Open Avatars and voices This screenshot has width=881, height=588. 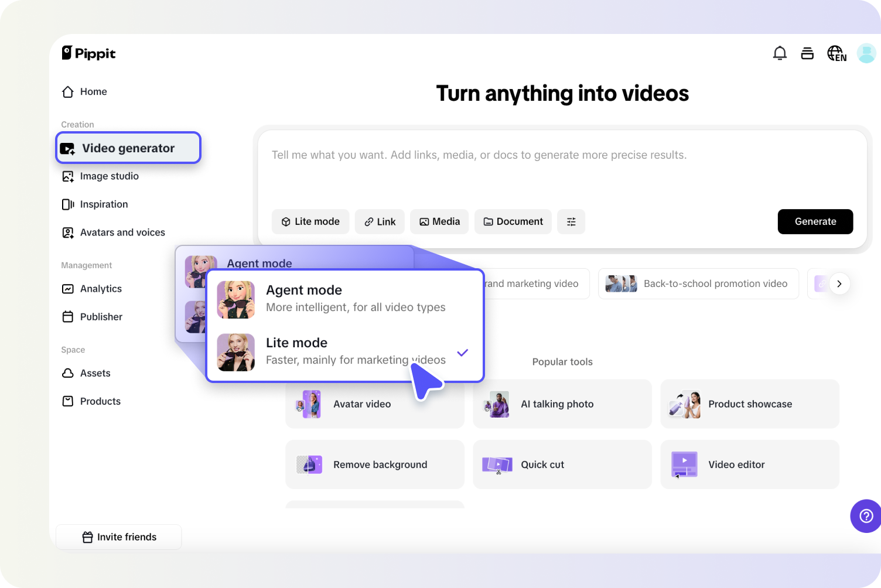[x=114, y=233]
